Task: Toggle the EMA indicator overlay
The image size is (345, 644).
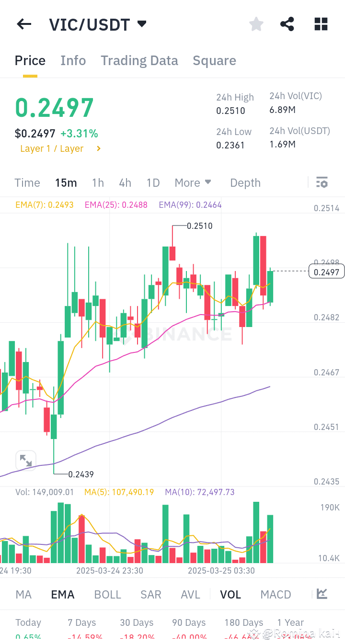Action: pos(62,594)
